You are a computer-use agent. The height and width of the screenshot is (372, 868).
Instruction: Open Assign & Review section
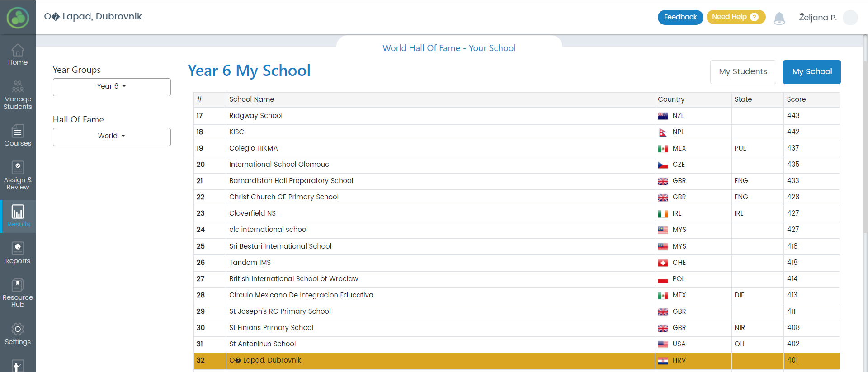pyautogui.click(x=18, y=175)
